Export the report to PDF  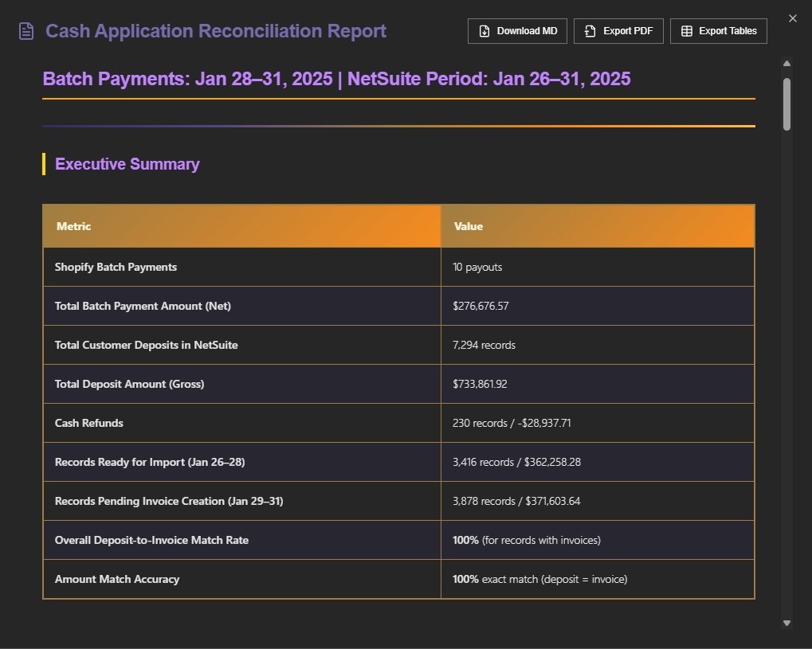pos(618,30)
